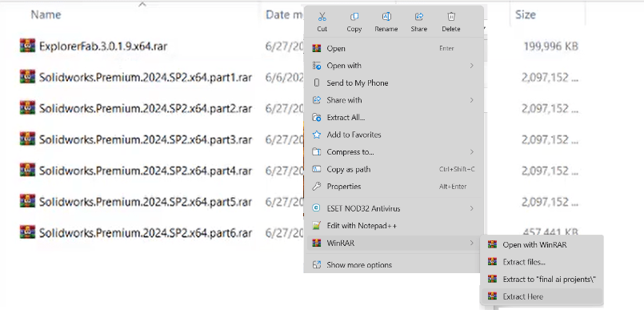Click the RAR icon of part4.rar
Screen dimensions: 644x310
pos(27,170)
